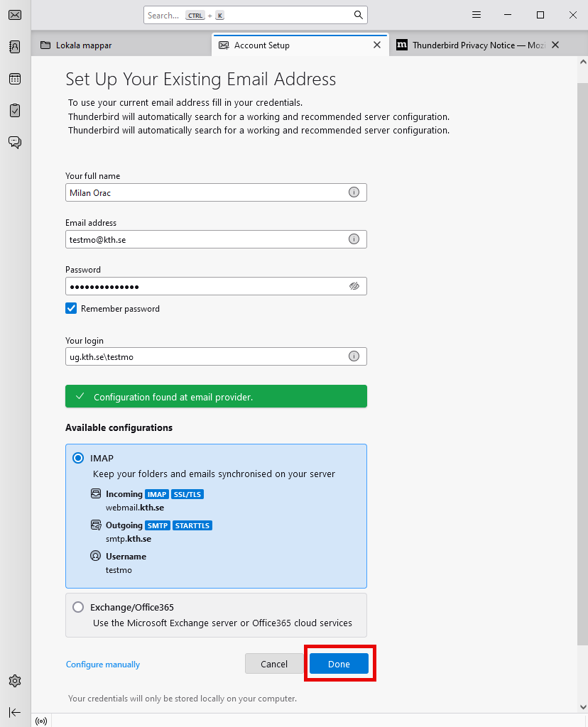Open the Configure manually link
The height and width of the screenshot is (727, 588).
click(103, 665)
